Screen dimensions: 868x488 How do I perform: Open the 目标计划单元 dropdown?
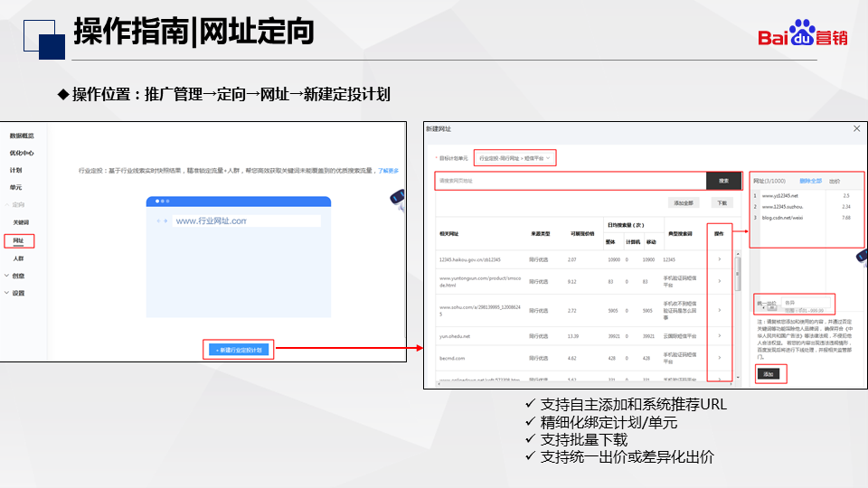(x=514, y=158)
